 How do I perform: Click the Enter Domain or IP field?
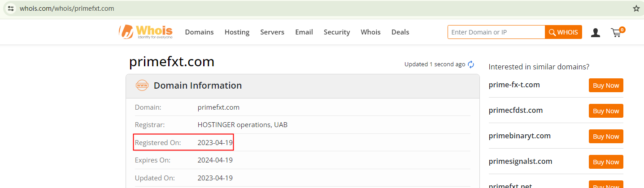coord(496,32)
